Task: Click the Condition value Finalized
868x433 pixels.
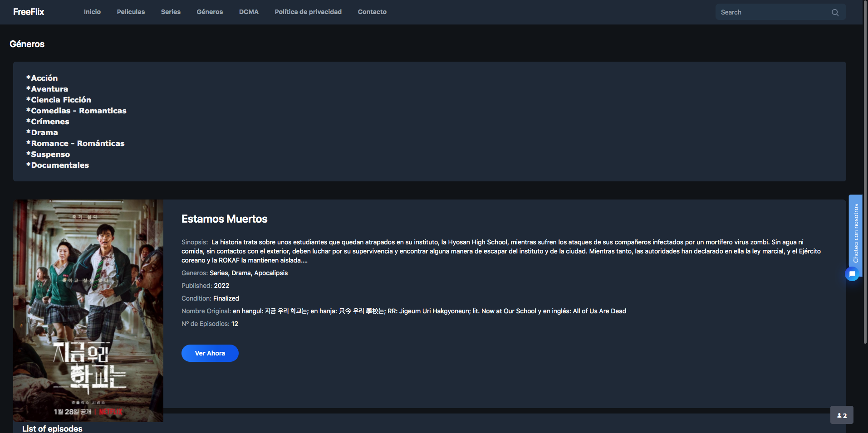Action: point(226,298)
